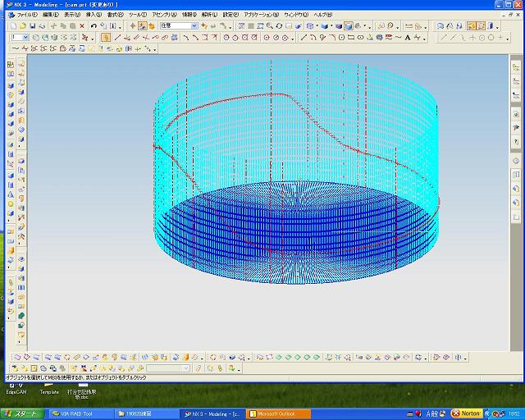525x420 pixels.
Task: Open the ファイル(F) menu
Action: (x=27, y=15)
